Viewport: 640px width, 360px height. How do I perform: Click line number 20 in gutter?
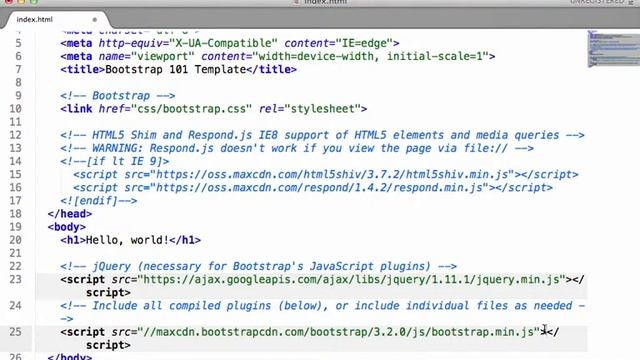pos(16,240)
